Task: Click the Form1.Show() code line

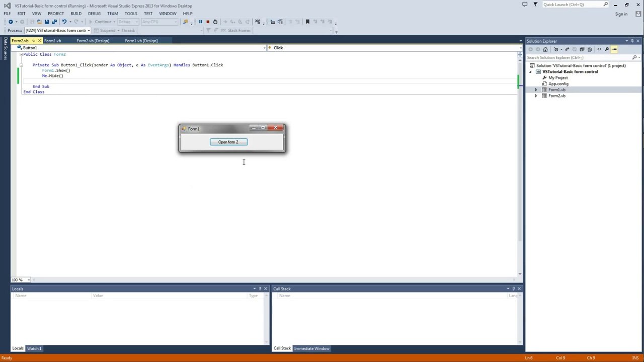Action: click(56, 70)
